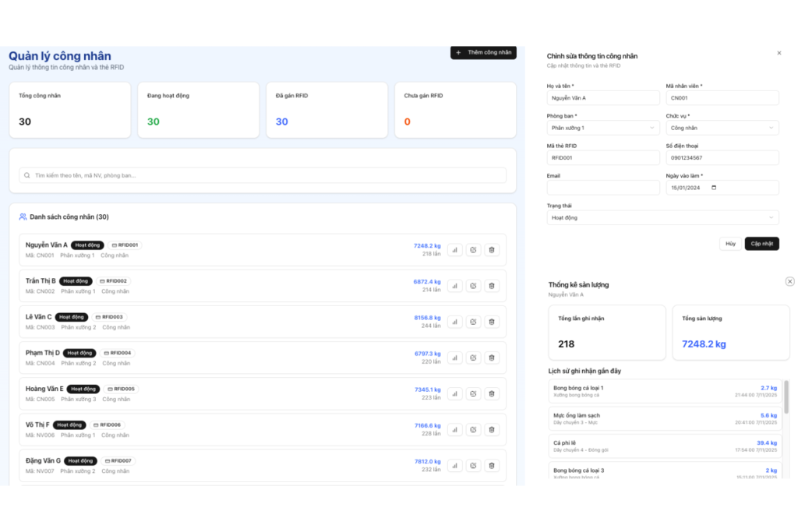Edit worker Hoàng Văn E
The image size is (798, 532).
[473, 394]
